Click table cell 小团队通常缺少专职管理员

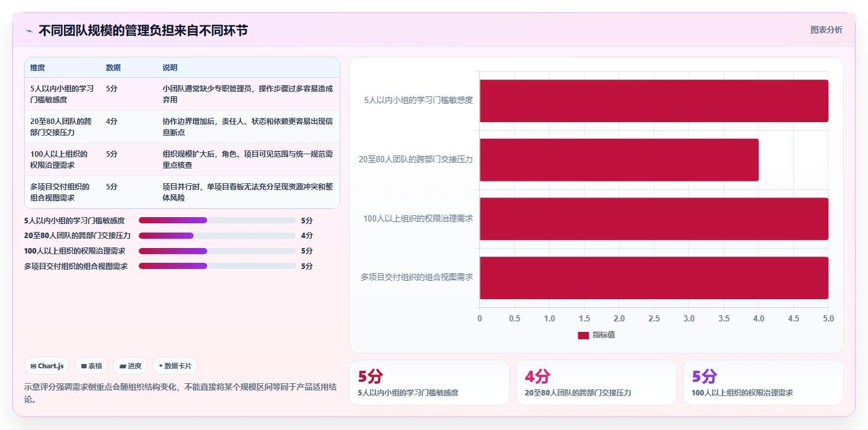[248, 94]
